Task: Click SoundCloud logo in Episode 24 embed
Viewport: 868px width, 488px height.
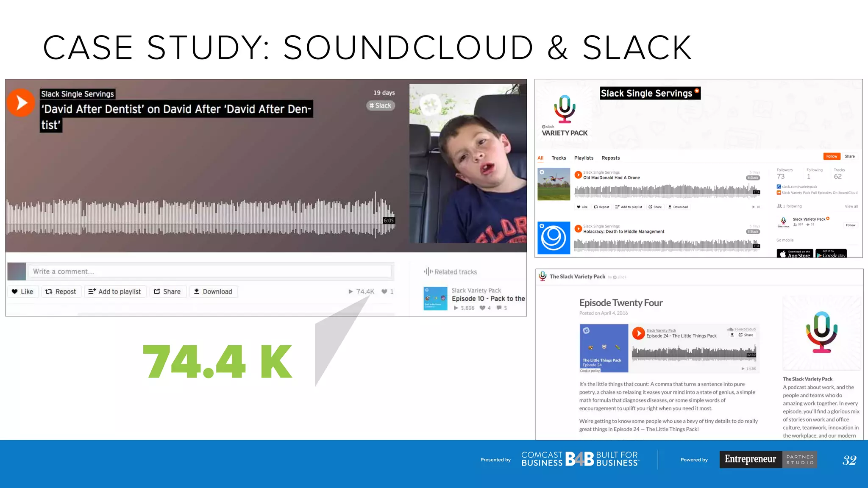Action: 741,329
